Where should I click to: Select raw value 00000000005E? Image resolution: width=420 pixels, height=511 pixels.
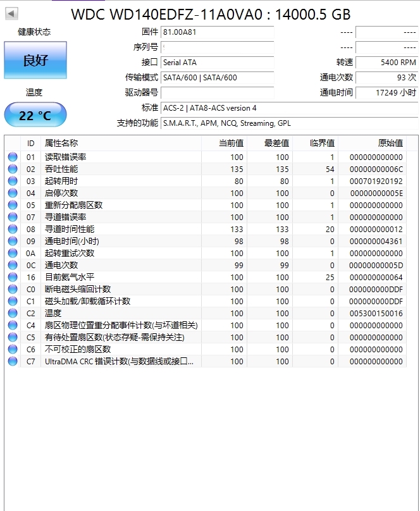coord(376,194)
